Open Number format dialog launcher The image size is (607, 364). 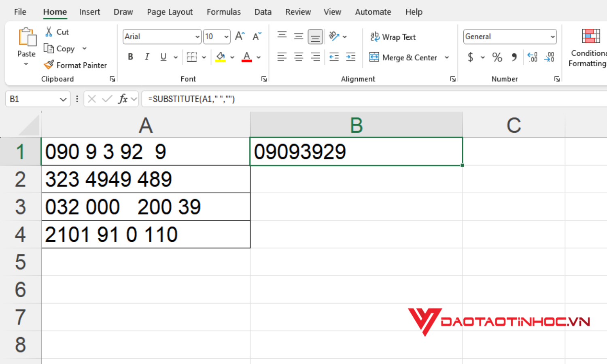pos(557,79)
